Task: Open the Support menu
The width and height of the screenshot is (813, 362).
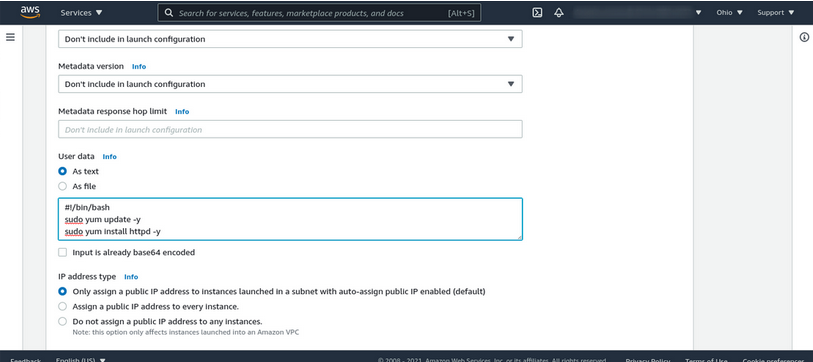Action: 776,12
